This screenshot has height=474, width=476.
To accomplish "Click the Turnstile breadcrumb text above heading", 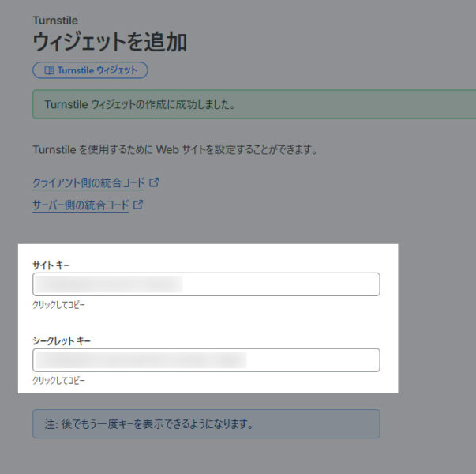I will tap(55, 20).
